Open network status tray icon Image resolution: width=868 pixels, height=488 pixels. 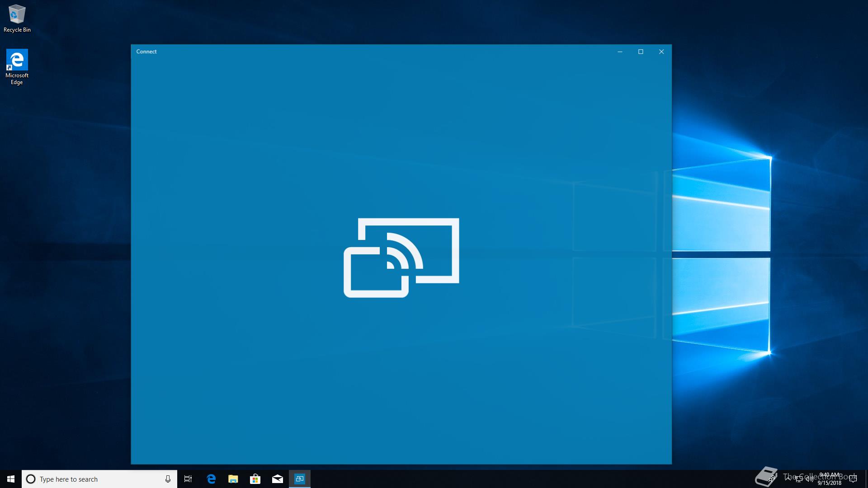(x=799, y=479)
